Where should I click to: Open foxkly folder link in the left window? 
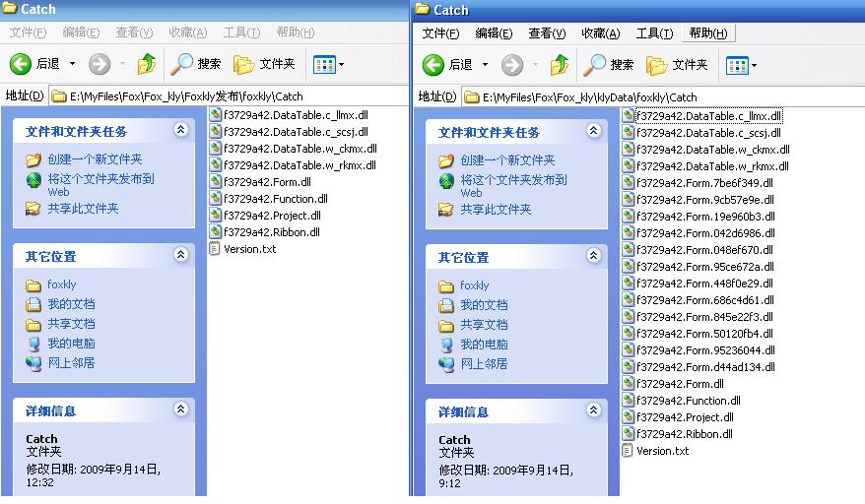tap(62, 284)
